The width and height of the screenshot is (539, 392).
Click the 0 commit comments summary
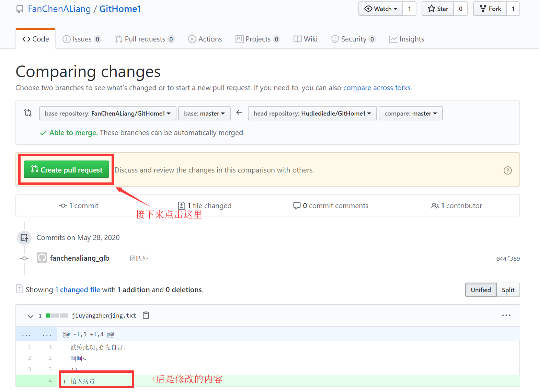(x=331, y=206)
